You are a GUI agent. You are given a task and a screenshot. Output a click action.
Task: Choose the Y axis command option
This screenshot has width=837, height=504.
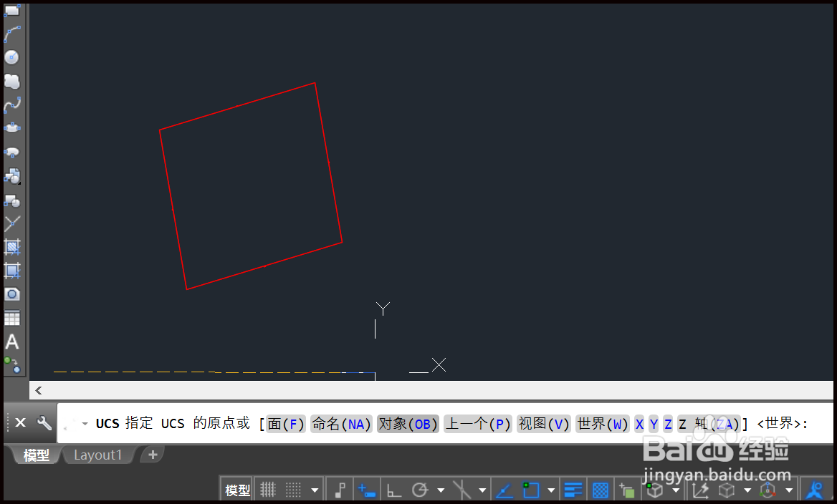point(654,424)
